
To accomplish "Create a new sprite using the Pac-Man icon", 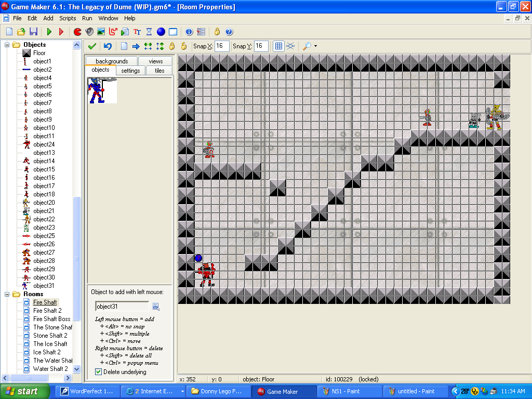I will [77, 32].
